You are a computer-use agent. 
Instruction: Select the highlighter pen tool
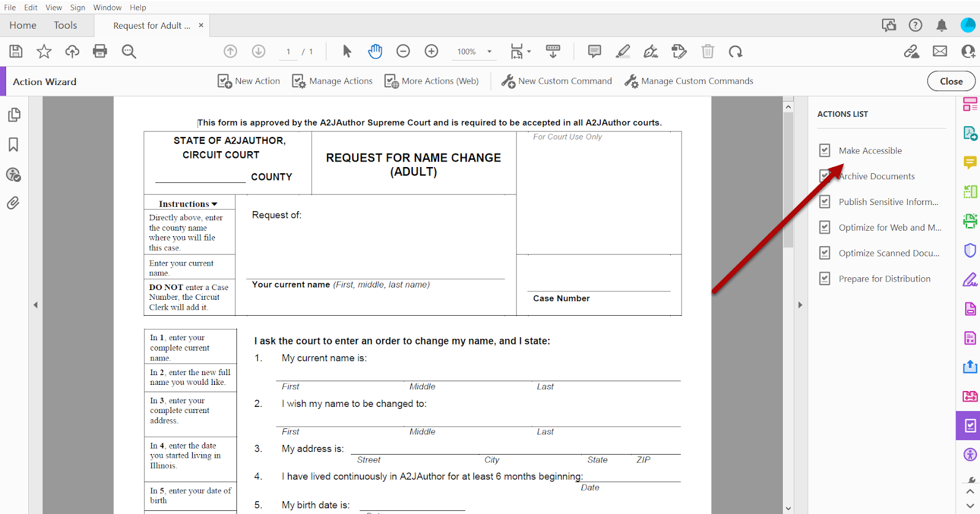tap(623, 51)
